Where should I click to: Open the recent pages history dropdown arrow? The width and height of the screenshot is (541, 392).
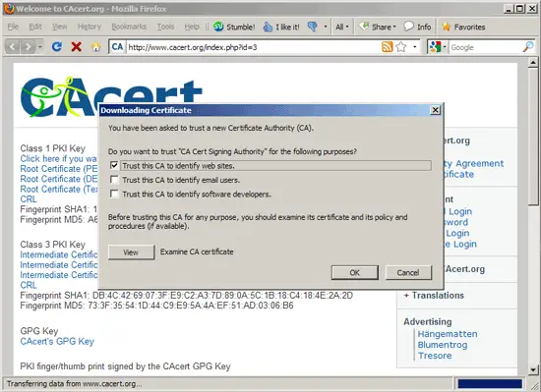40,47
